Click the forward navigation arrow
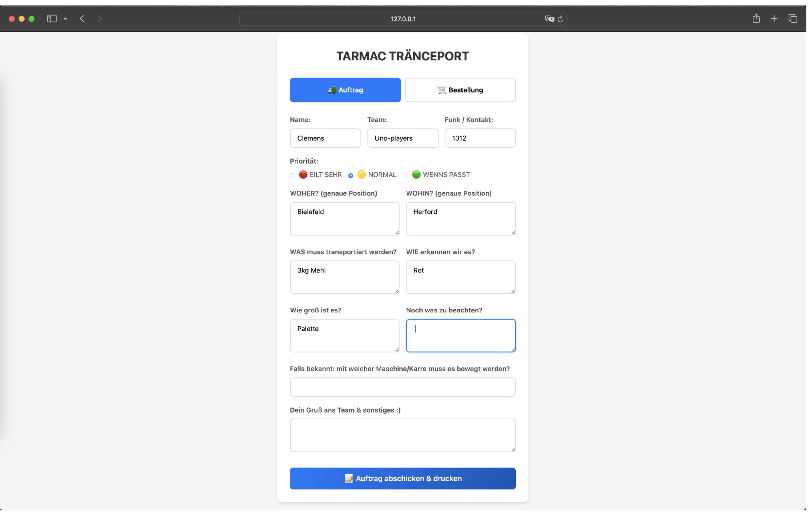This screenshot has width=812, height=512. click(x=99, y=18)
